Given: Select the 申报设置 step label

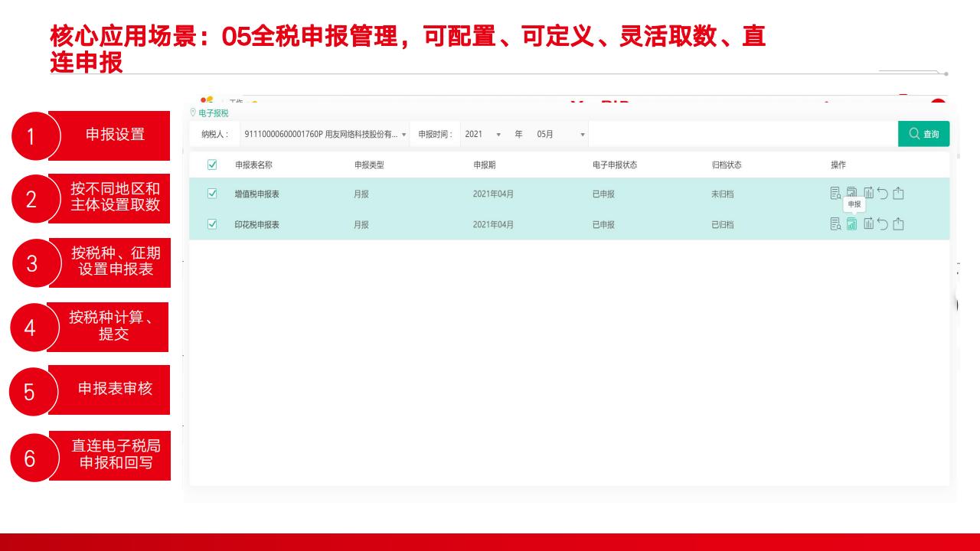Looking at the screenshot, I should point(114,135).
